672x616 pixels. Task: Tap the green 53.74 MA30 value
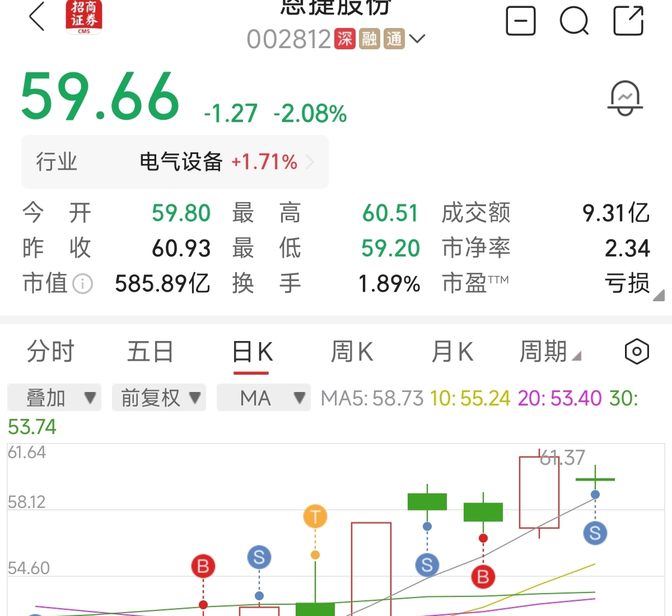pyautogui.click(x=32, y=427)
